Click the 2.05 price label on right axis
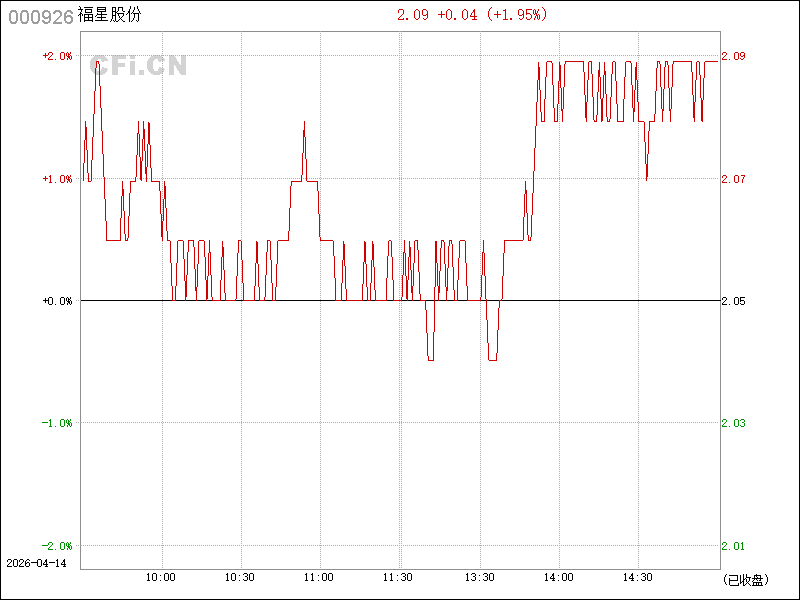The height and width of the screenshot is (600, 800). 734,301
